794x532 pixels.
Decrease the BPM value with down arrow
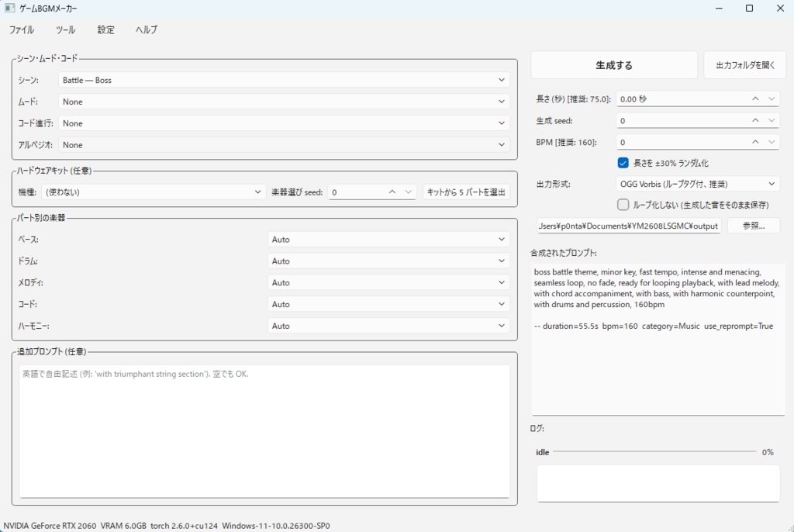pos(772,143)
